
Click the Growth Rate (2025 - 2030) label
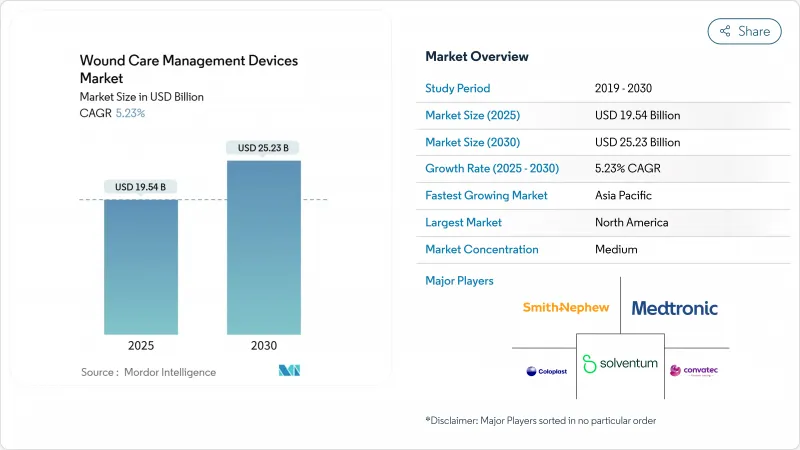[486, 168]
